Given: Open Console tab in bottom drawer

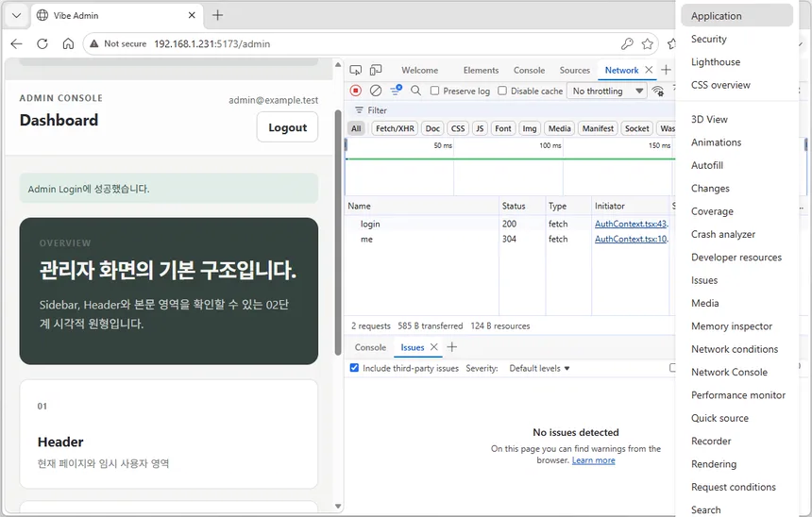Looking at the screenshot, I should tap(370, 347).
